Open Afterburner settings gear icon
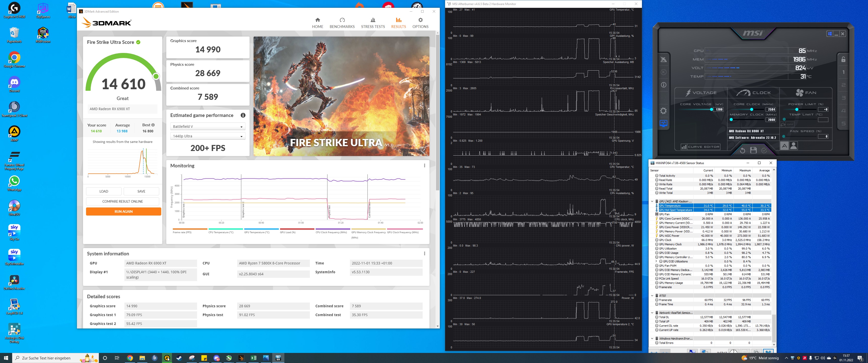 663,111
